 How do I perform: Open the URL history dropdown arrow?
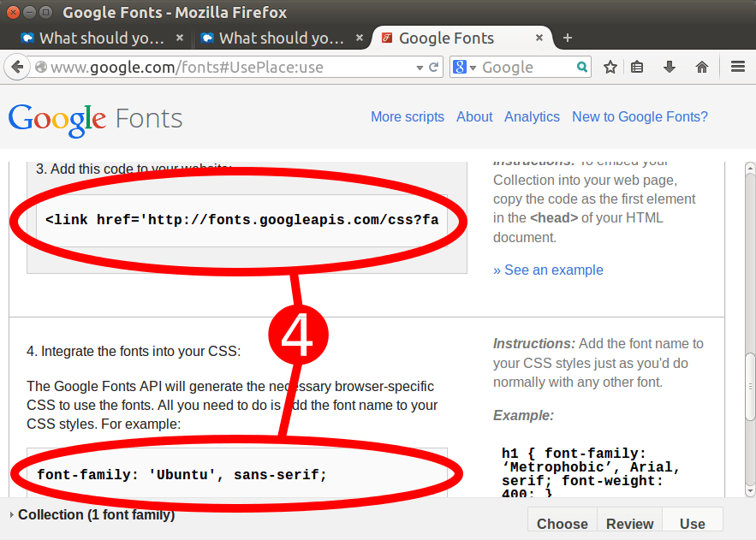pyautogui.click(x=420, y=67)
